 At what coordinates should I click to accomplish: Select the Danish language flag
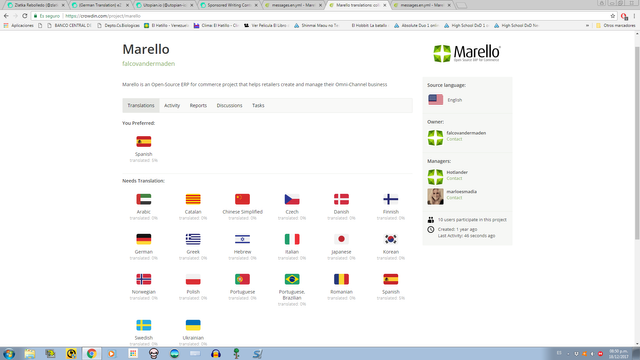[341, 199]
